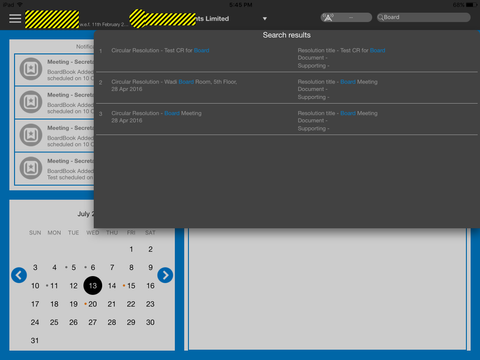
Task: Expand the company selector dropdown arrow
Action: pyautogui.click(x=265, y=19)
